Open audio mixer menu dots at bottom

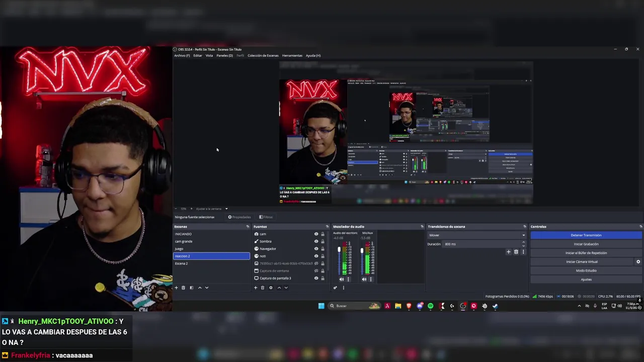[x=343, y=288]
